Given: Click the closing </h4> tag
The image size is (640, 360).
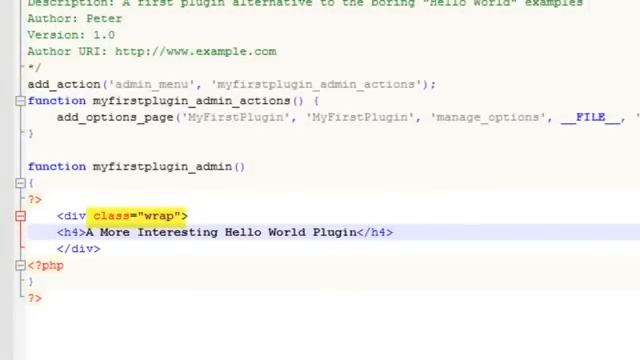Looking at the screenshot, I should [375, 232].
